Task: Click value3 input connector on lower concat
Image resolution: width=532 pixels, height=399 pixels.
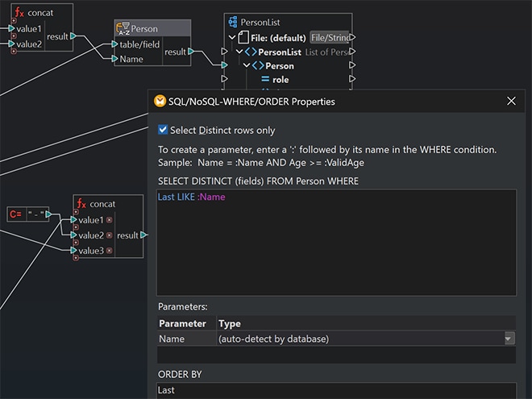Action: tap(73, 251)
